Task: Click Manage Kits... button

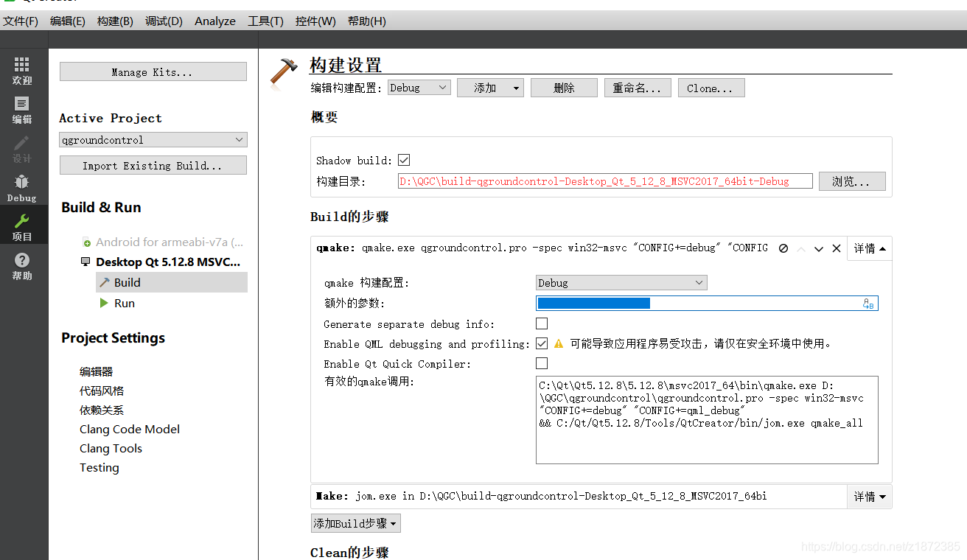Action: pyautogui.click(x=153, y=71)
